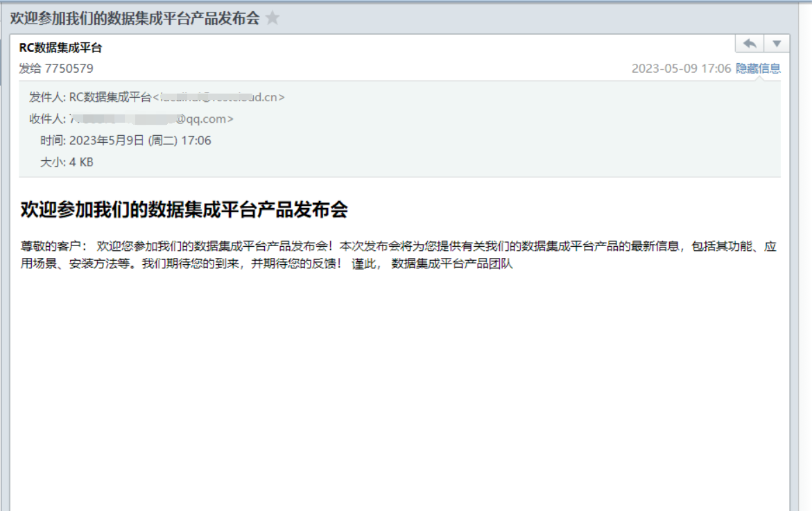The image size is (812, 511).
Task: Click the reply arrow button
Action: [750, 44]
